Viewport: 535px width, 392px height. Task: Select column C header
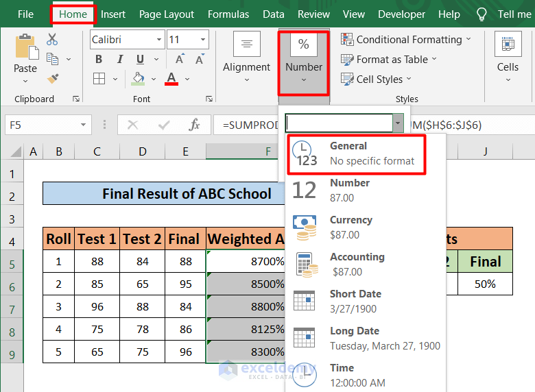97,151
